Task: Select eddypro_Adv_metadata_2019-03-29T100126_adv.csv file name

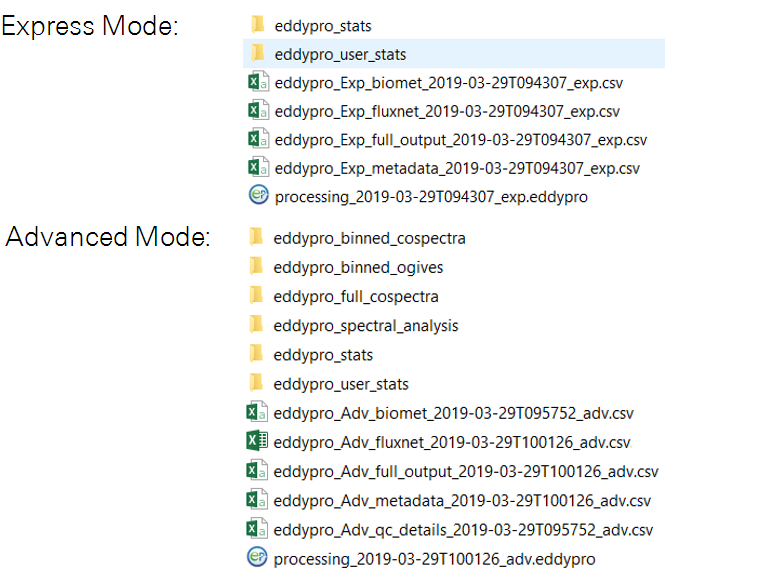Action: (462, 501)
